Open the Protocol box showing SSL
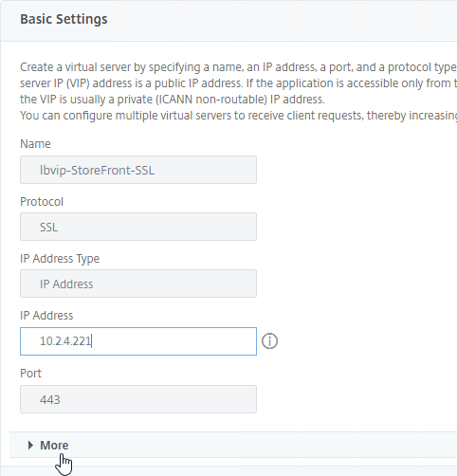This screenshot has width=457, height=476. [x=138, y=227]
